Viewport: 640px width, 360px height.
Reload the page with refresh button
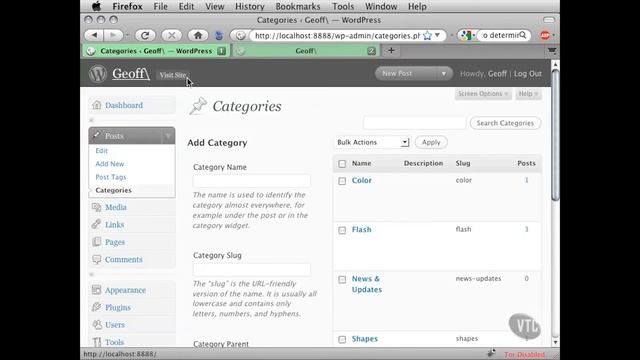pos(145,35)
